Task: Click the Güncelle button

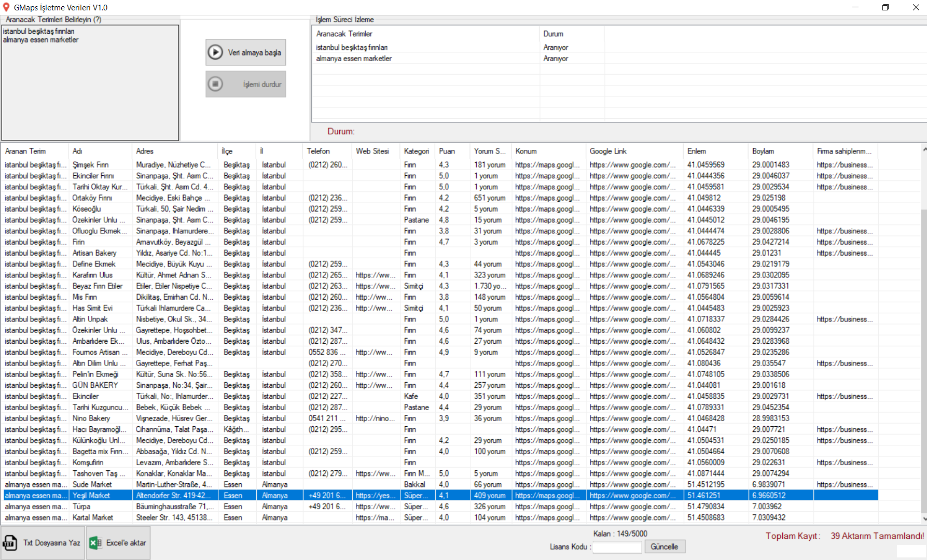Action: click(x=665, y=547)
